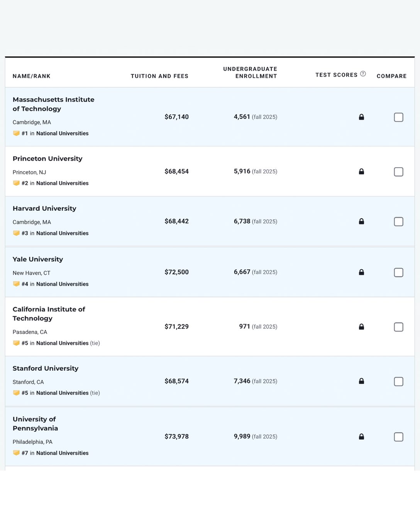Click the New Haven, CT location text
420x519 pixels.
[x=31, y=273]
